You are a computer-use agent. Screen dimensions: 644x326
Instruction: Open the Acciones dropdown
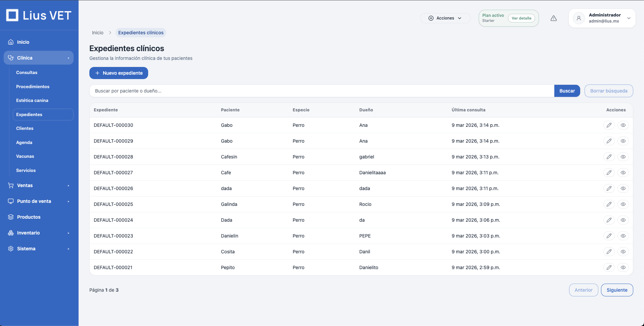pos(445,18)
